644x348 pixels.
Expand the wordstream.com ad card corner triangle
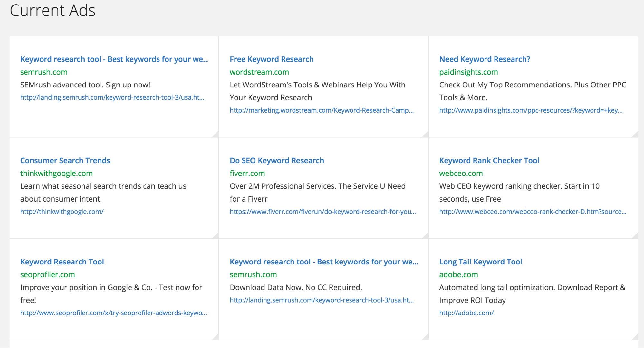pyautogui.click(x=426, y=135)
